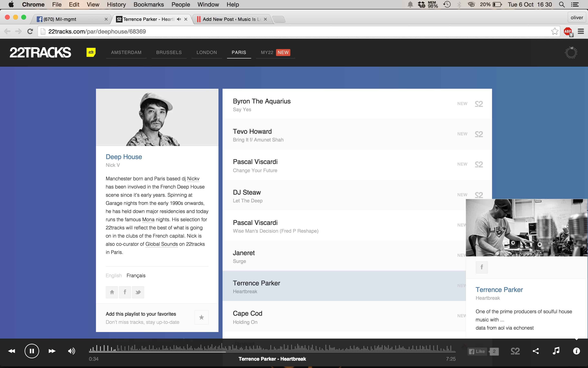Add Tevo Howard track to My22
The image size is (588, 368).
(x=479, y=134)
